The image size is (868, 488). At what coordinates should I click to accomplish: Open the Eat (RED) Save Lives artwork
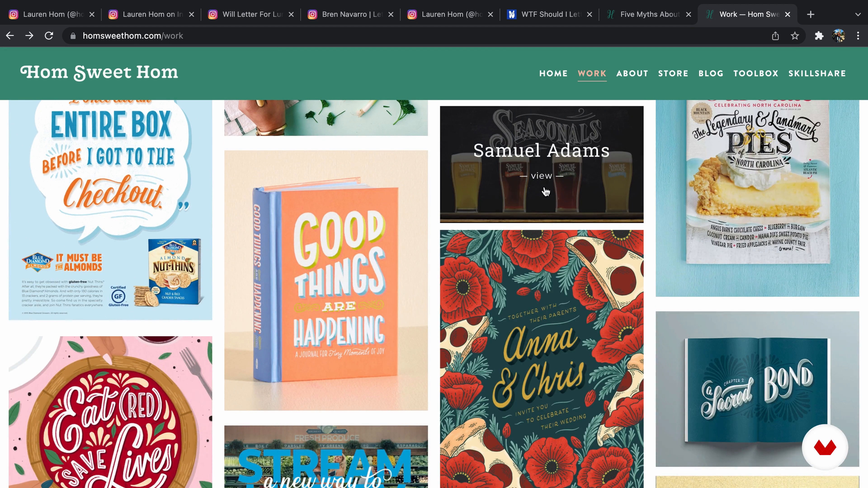110,412
